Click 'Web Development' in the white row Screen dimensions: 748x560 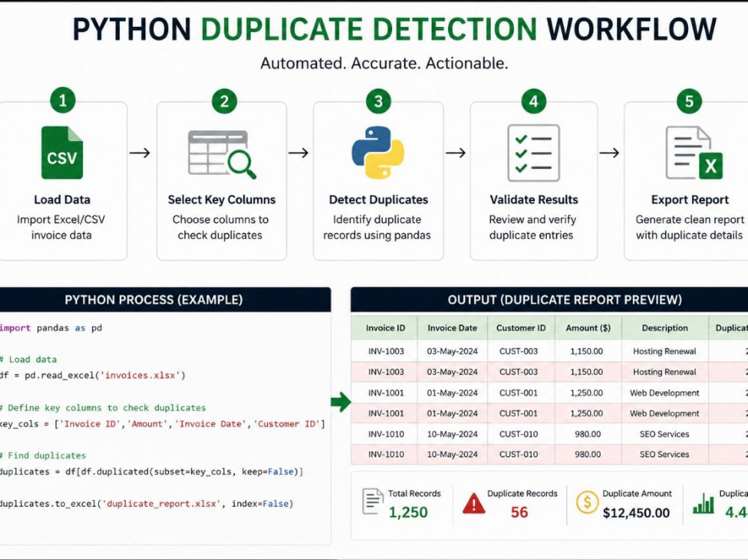click(x=664, y=393)
